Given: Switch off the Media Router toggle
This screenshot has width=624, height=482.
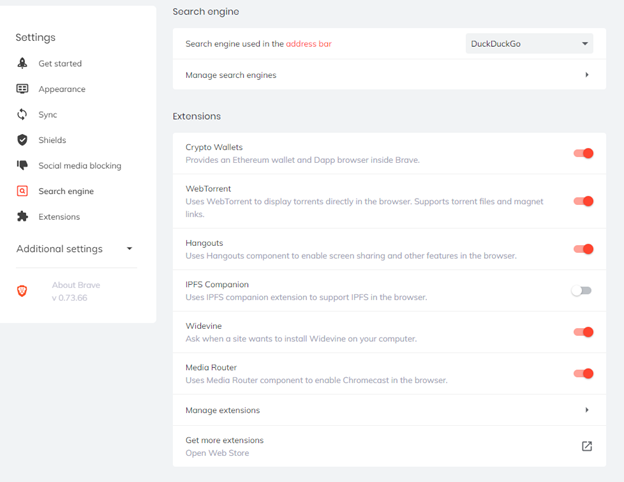Looking at the screenshot, I should click(583, 373).
